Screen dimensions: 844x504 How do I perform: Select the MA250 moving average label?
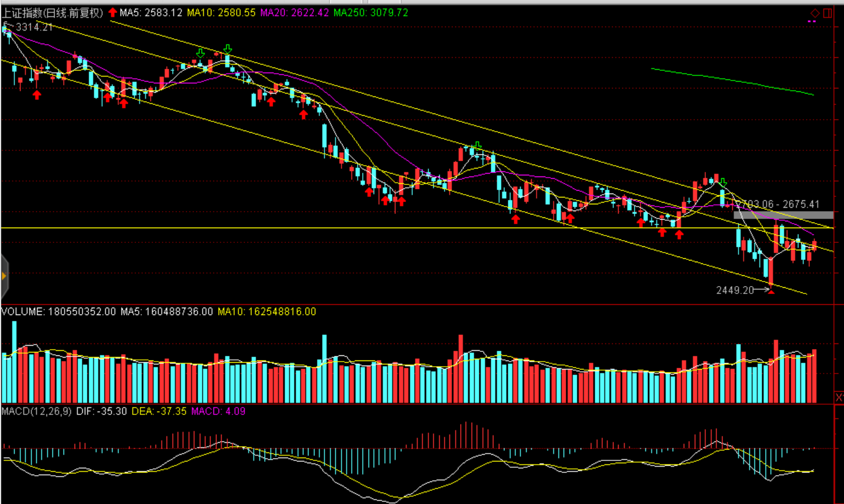[x=370, y=12]
